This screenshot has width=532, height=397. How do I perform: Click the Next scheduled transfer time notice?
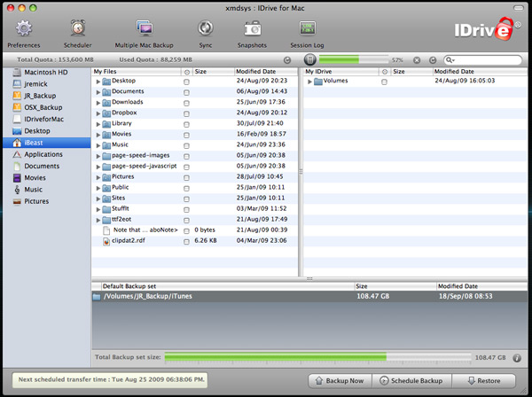[x=110, y=380]
